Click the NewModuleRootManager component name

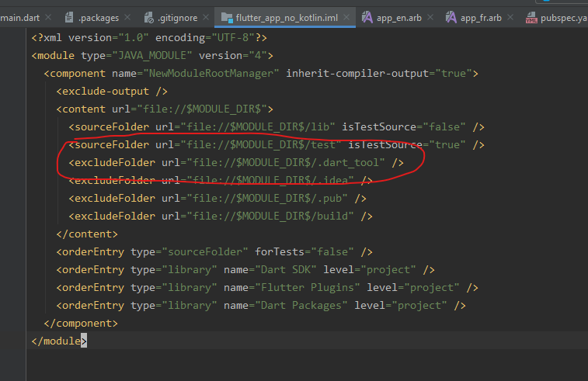click(x=211, y=74)
